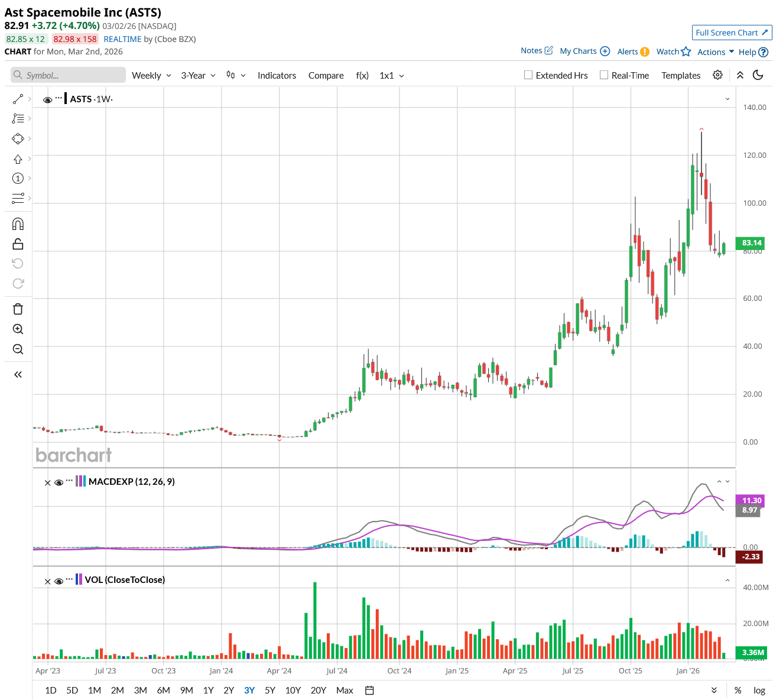Pick the numbered circle label tool
The height and width of the screenshot is (700, 773).
18,178
